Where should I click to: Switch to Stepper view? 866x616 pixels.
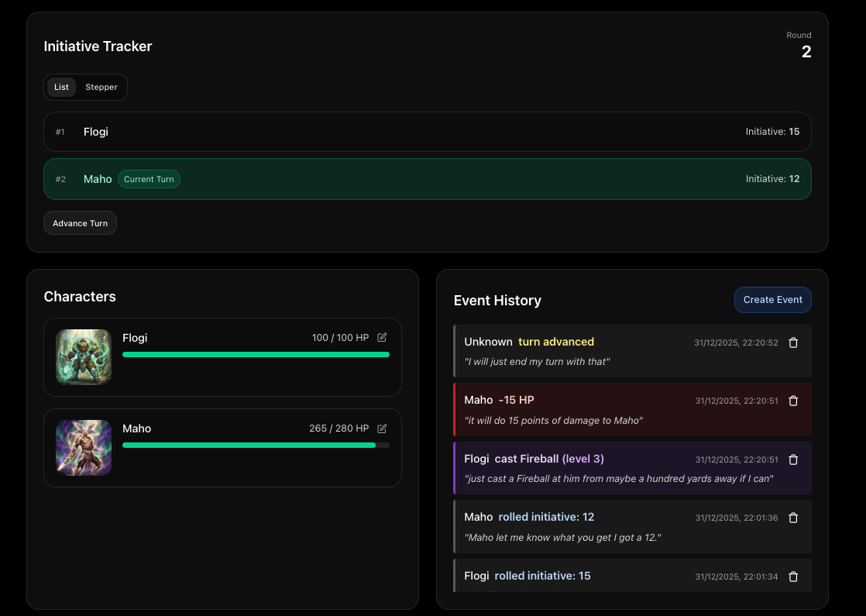click(x=101, y=87)
